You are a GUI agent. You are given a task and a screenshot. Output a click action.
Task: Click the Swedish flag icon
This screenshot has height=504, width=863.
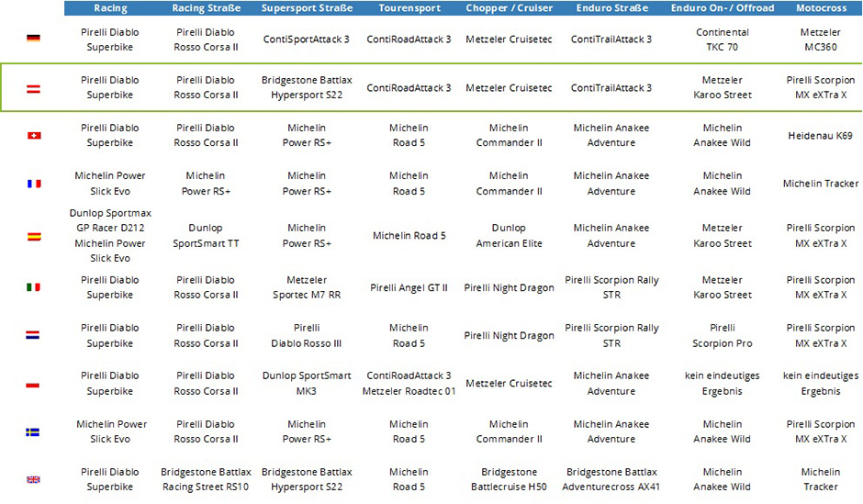tap(33, 431)
